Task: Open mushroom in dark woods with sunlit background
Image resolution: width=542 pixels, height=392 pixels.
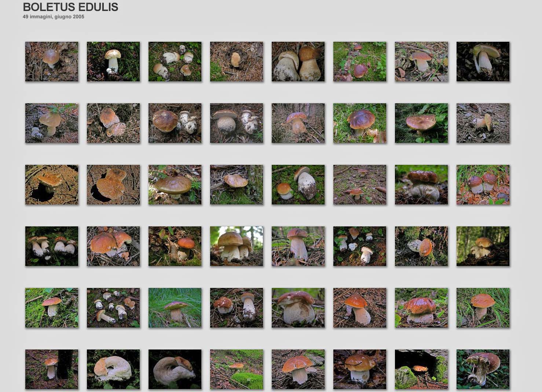Action: 483,246
